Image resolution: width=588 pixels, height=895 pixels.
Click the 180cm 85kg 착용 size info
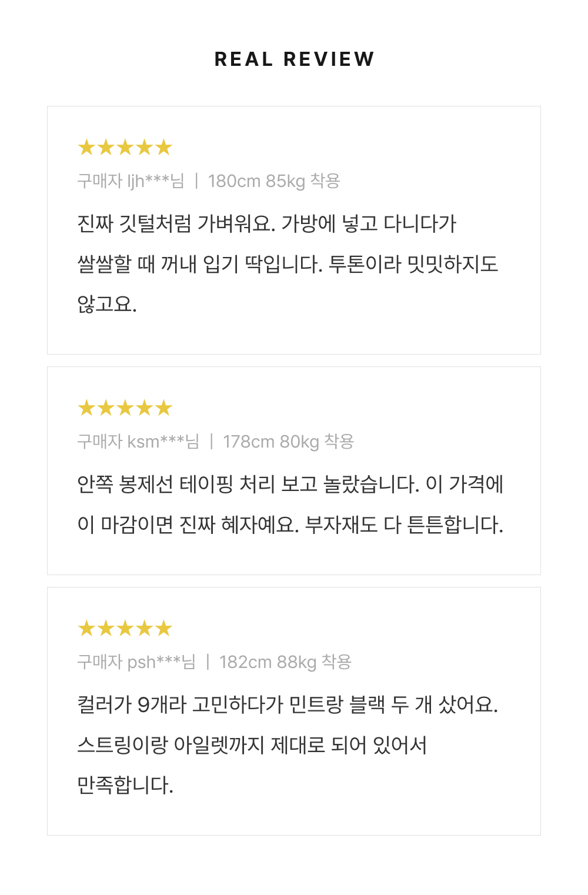point(274,181)
